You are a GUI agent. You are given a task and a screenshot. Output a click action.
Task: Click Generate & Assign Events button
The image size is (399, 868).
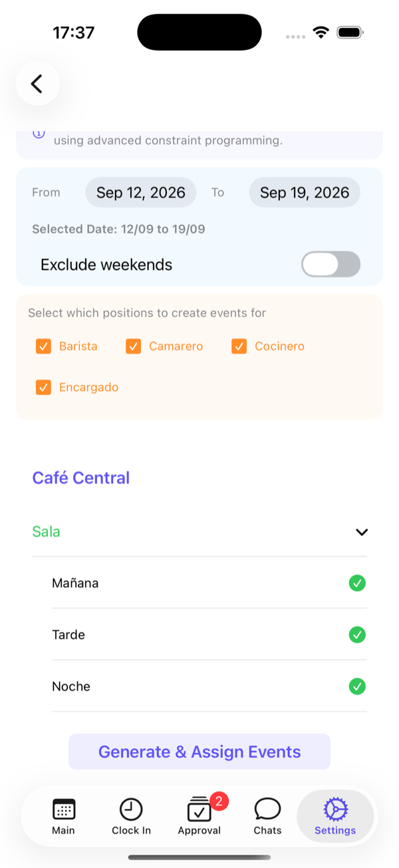[x=199, y=752]
